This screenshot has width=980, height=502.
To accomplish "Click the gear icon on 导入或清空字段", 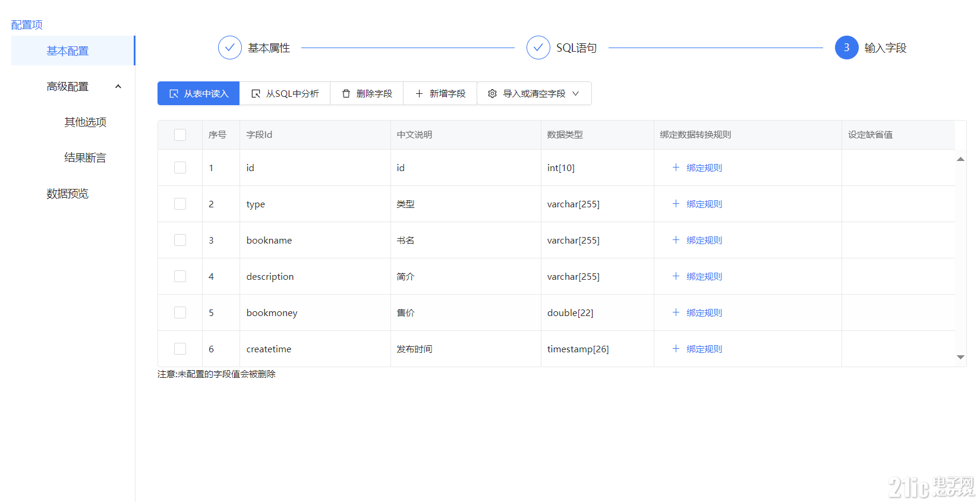I will tap(492, 94).
